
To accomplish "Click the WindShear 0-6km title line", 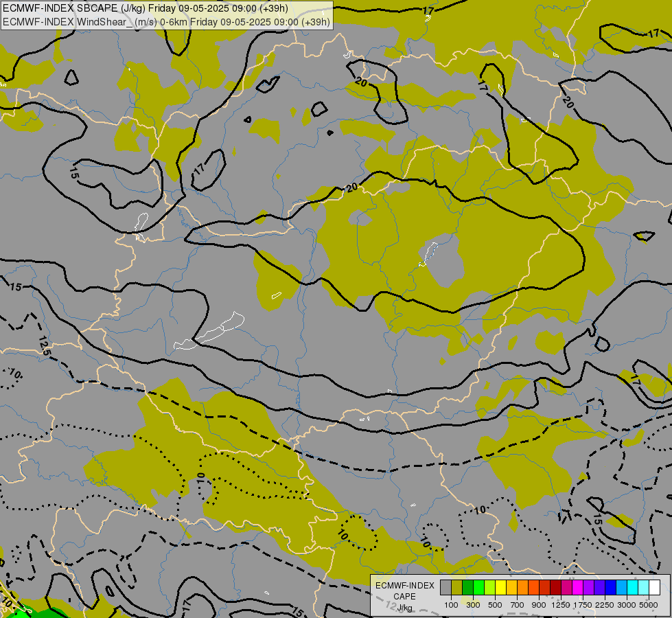I will coord(166,22).
